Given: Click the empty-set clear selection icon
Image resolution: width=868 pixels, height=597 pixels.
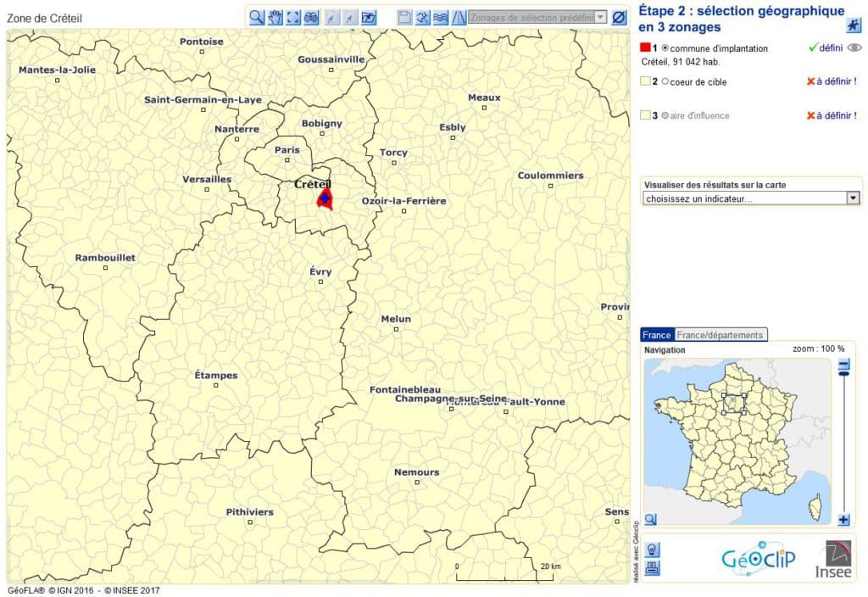Looking at the screenshot, I should 619,17.
